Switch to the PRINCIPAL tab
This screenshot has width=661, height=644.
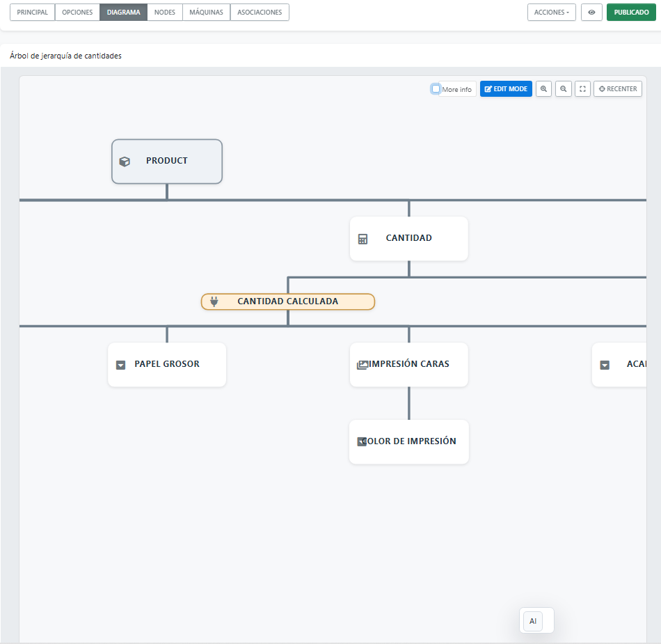(33, 13)
